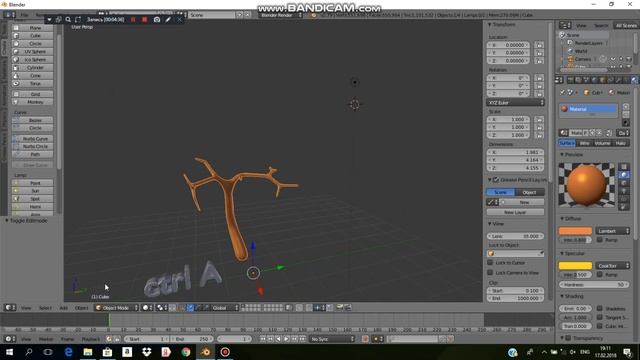Switch material type to Volume tab

tap(602, 143)
